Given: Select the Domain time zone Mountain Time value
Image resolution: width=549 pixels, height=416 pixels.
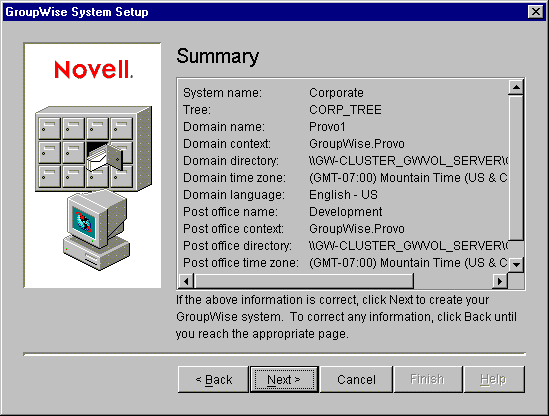Looking at the screenshot, I should point(408,178).
